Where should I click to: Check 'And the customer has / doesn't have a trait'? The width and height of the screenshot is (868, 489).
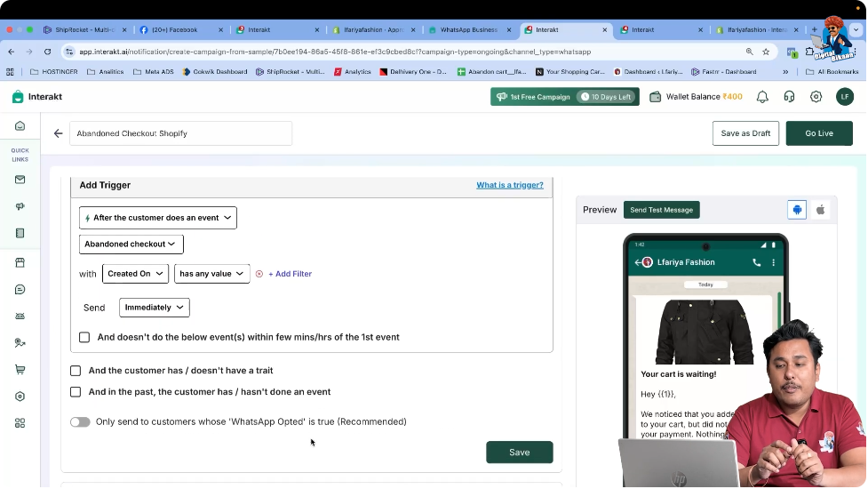coord(76,371)
